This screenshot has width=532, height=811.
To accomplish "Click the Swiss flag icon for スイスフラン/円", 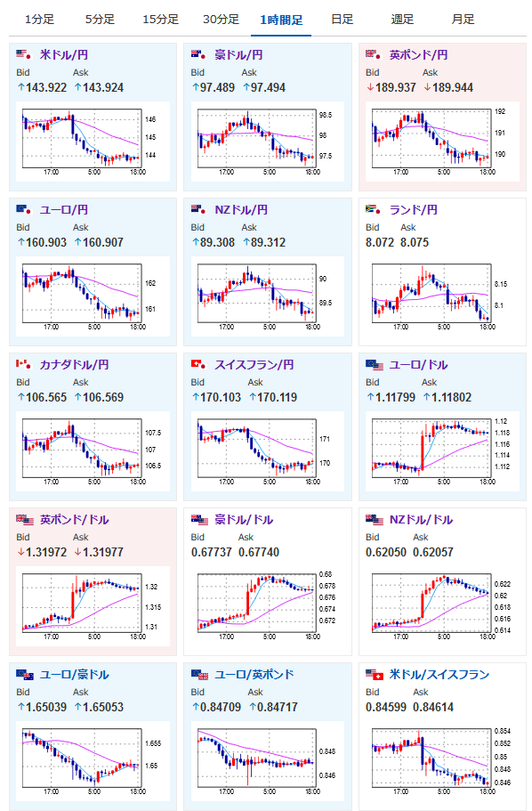I will 198,364.
